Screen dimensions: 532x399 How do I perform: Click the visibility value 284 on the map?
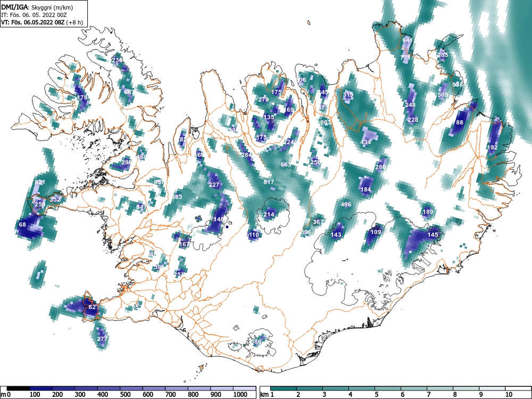[x=246, y=155]
